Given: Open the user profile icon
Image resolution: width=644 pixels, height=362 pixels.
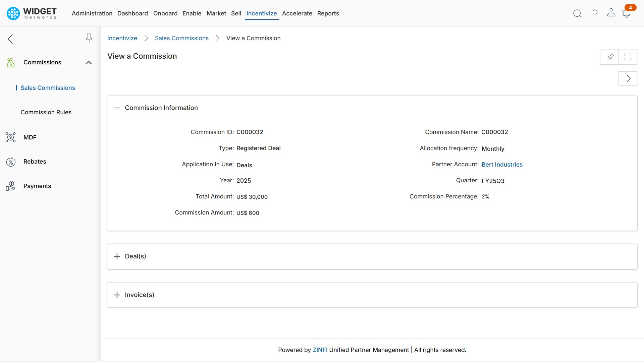Looking at the screenshot, I should click(x=611, y=13).
